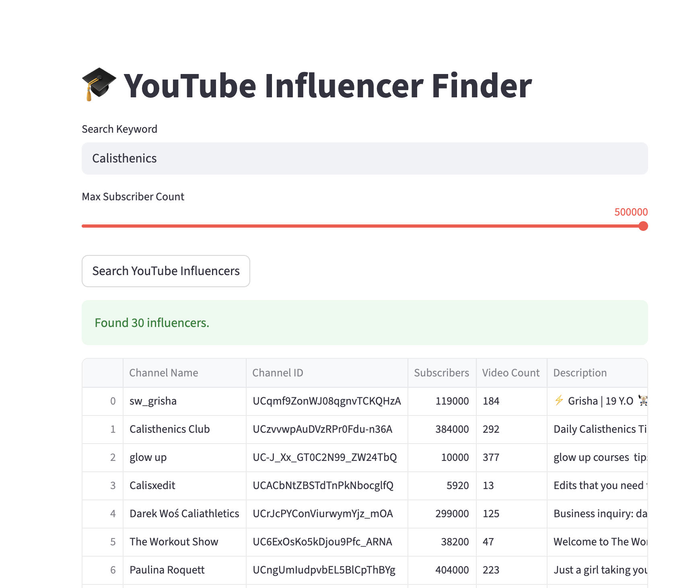
Task: Click Darek Woś Caliathletics subscriber count 299000
Action: [452, 514]
